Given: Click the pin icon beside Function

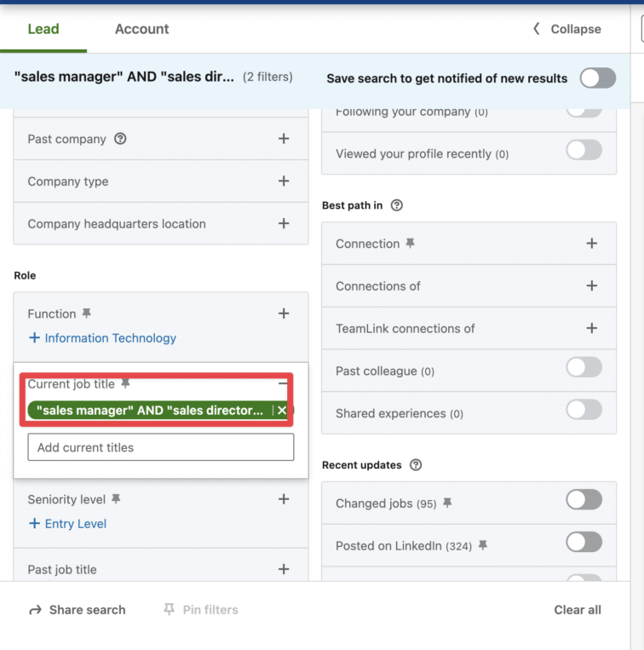Looking at the screenshot, I should tap(86, 313).
